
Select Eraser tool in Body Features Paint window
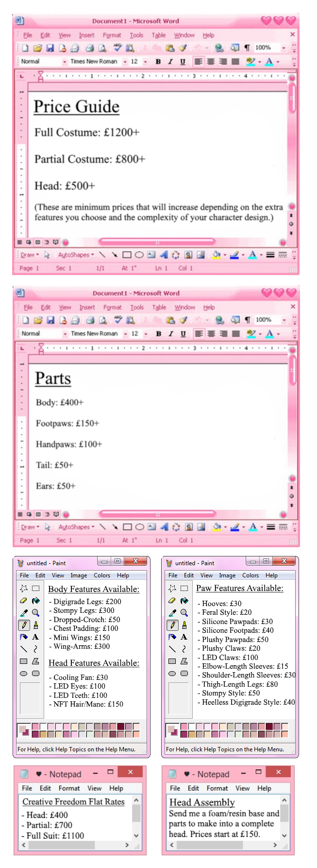click(x=23, y=601)
